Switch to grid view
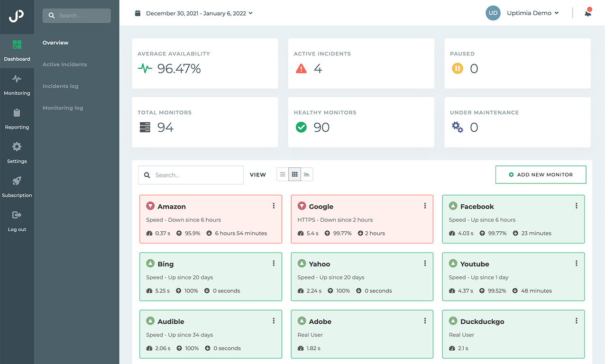This screenshot has height=364, width=605. click(295, 174)
